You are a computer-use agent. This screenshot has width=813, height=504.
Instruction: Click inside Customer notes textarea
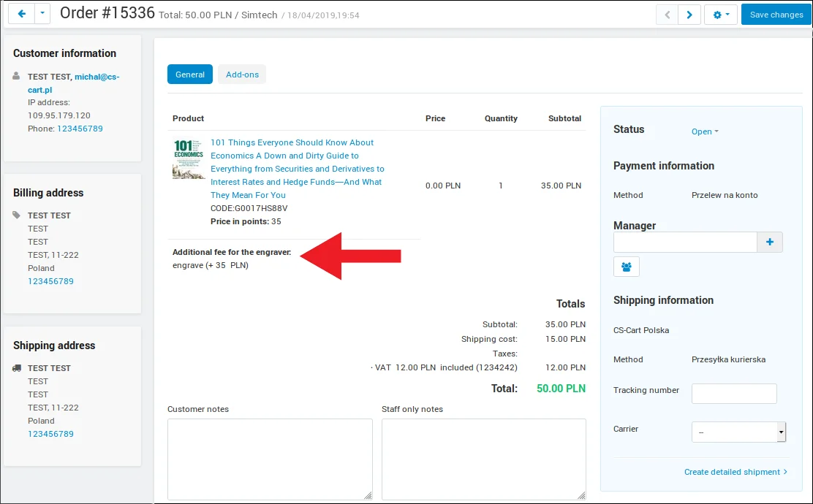tap(270, 459)
